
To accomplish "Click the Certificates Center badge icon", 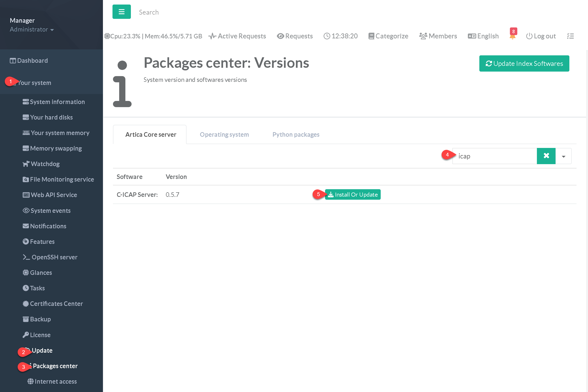I will click(26, 303).
